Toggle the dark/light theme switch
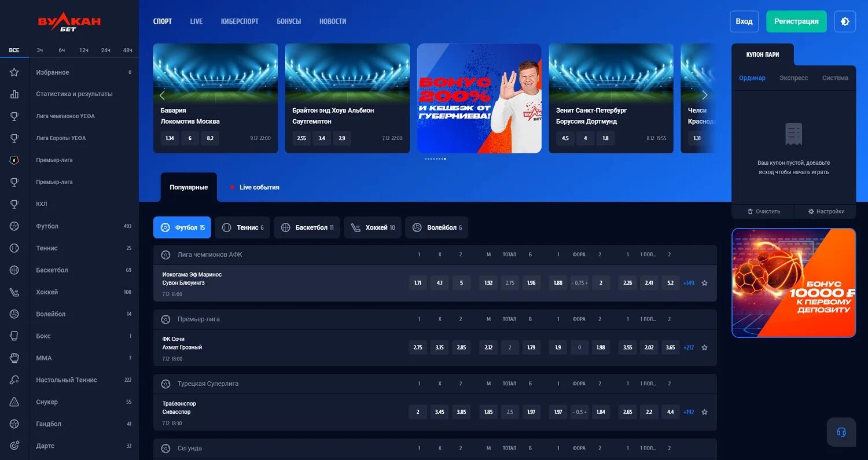868x460 pixels. click(x=845, y=21)
